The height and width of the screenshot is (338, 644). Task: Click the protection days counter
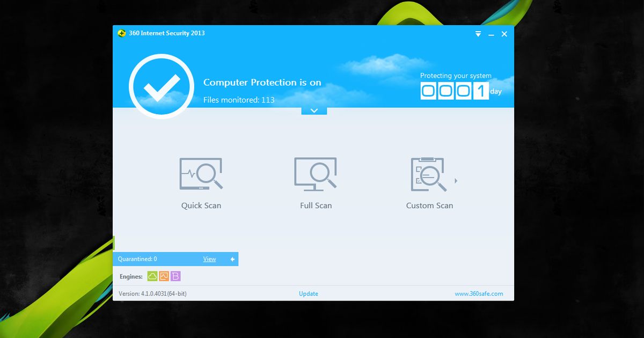[455, 90]
